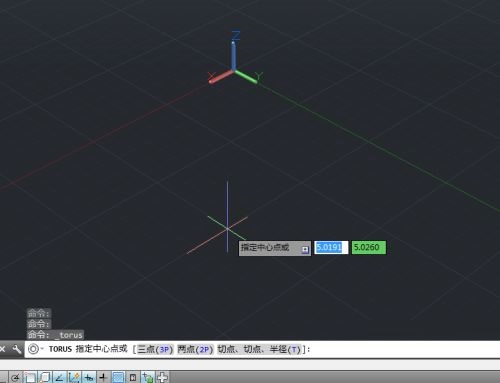Choose the 三点(3P) three-point option
Viewport: 500px width, 383px height.
155,349
